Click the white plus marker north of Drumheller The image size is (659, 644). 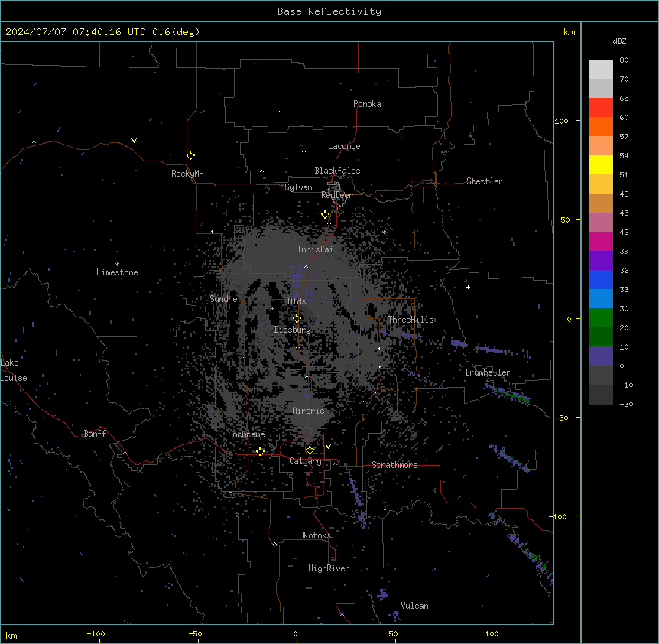tap(468, 287)
